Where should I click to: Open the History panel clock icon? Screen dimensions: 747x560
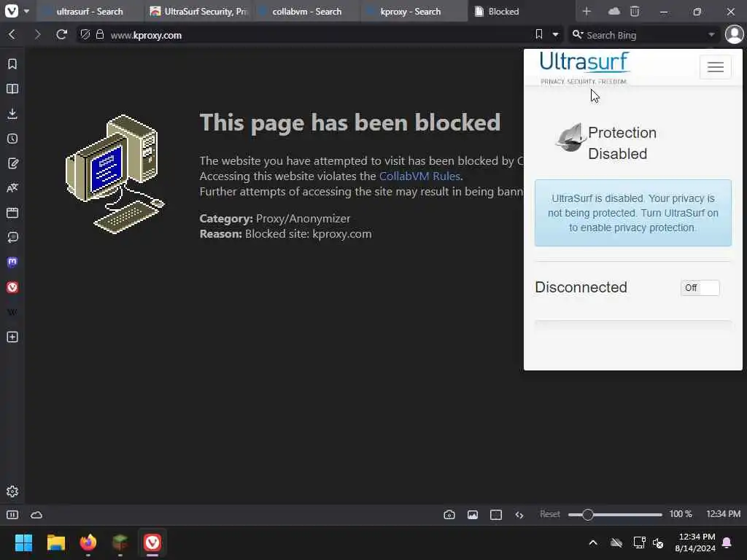click(x=12, y=139)
